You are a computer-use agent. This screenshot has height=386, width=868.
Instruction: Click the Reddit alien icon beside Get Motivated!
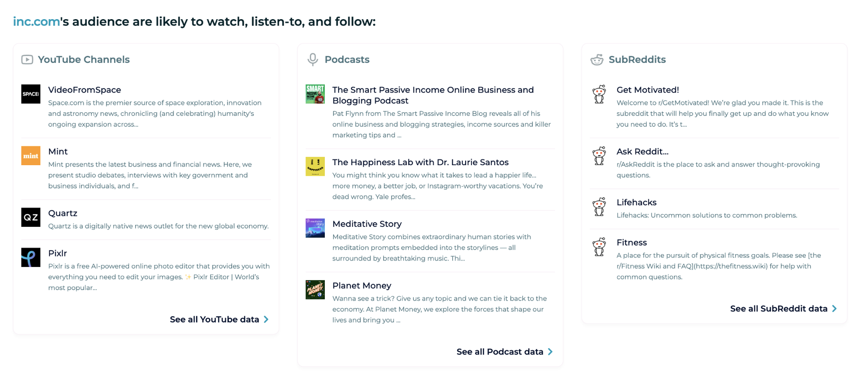point(599,94)
